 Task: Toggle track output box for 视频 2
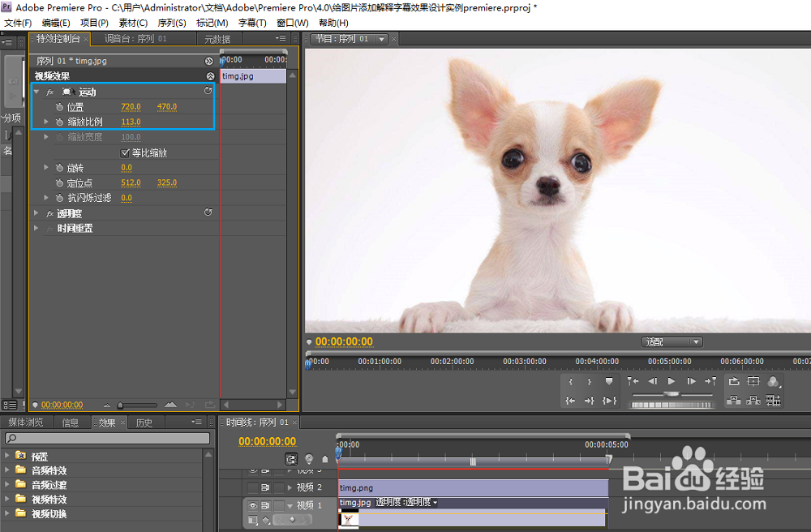click(x=252, y=487)
